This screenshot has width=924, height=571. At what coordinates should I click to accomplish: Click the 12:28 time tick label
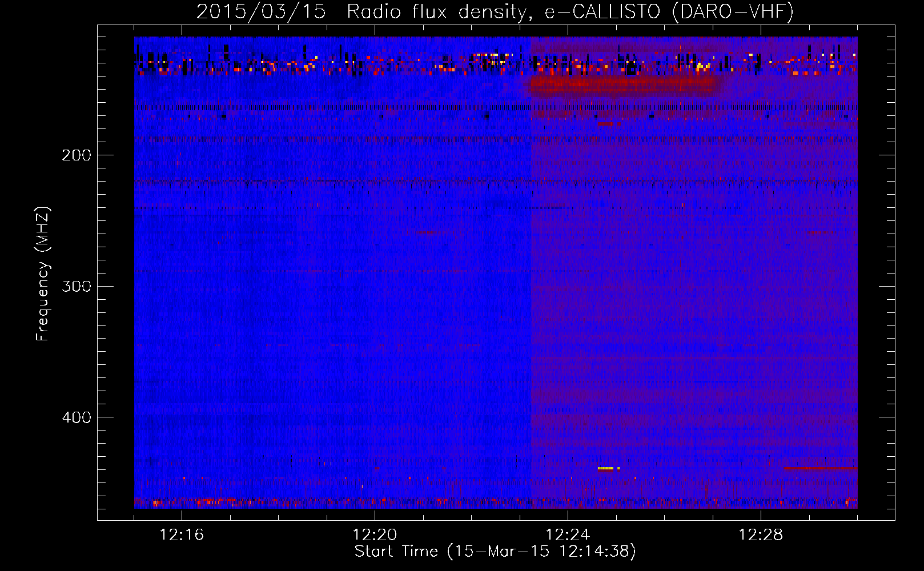[761, 535]
